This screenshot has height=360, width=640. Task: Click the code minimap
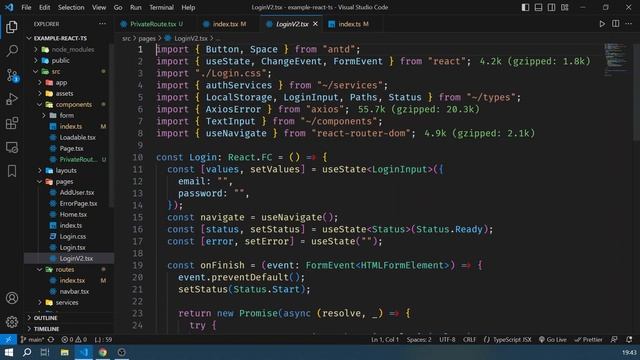click(616, 59)
